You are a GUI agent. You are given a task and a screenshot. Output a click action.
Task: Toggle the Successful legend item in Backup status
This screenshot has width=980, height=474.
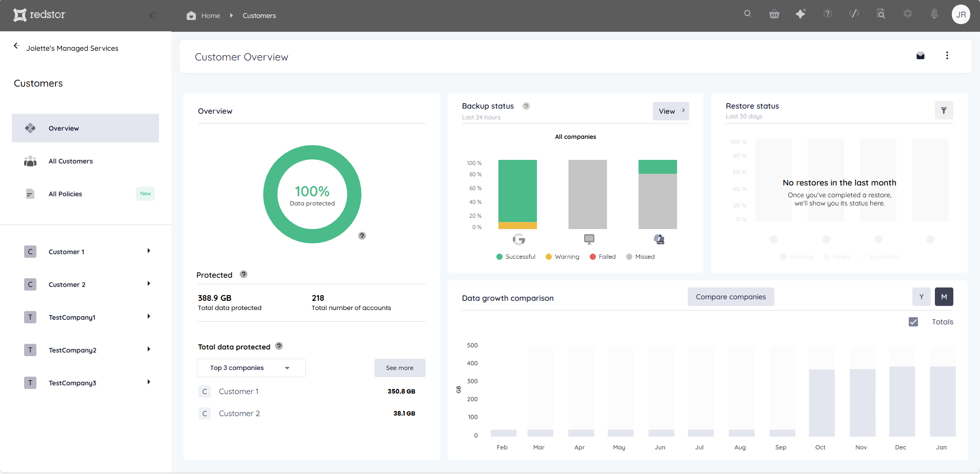point(516,257)
